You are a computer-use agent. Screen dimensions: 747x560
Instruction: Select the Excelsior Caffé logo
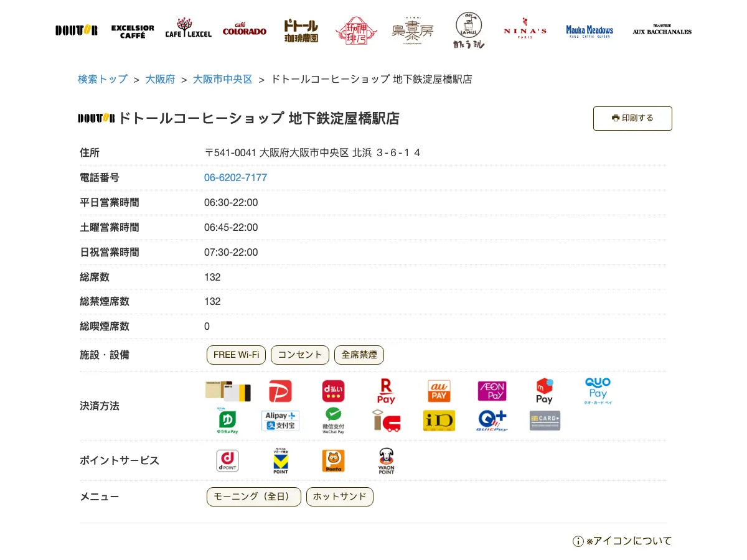(x=133, y=31)
